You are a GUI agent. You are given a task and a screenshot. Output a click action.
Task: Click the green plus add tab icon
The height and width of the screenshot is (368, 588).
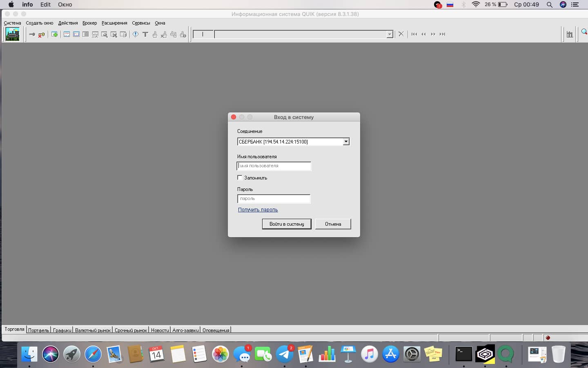(54, 34)
